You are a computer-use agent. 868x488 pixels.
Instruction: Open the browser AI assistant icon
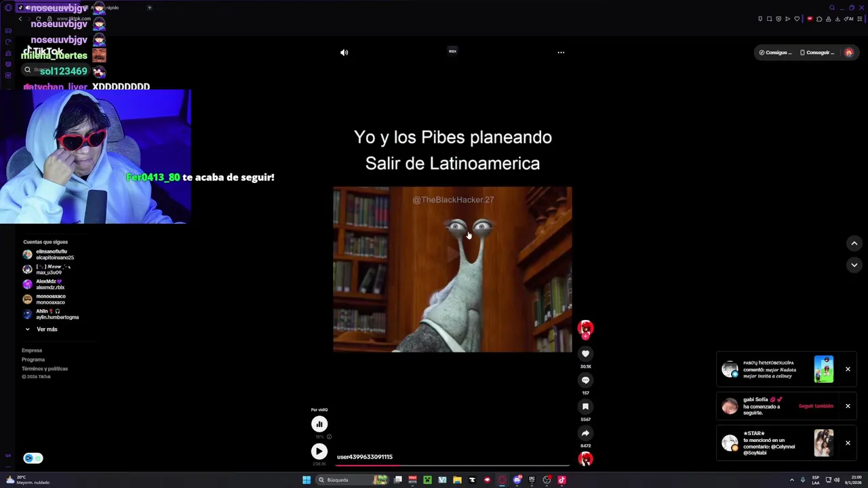pyautogui.click(x=848, y=19)
